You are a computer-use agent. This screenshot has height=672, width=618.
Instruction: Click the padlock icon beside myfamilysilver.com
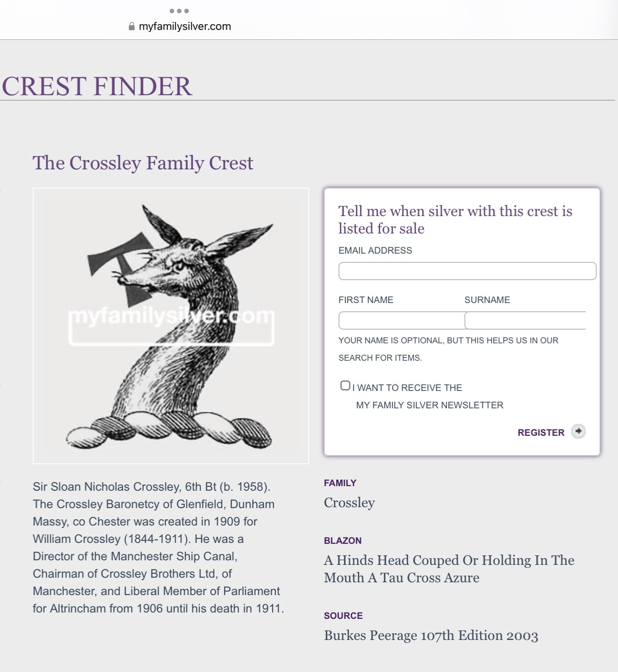click(x=132, y=26)
